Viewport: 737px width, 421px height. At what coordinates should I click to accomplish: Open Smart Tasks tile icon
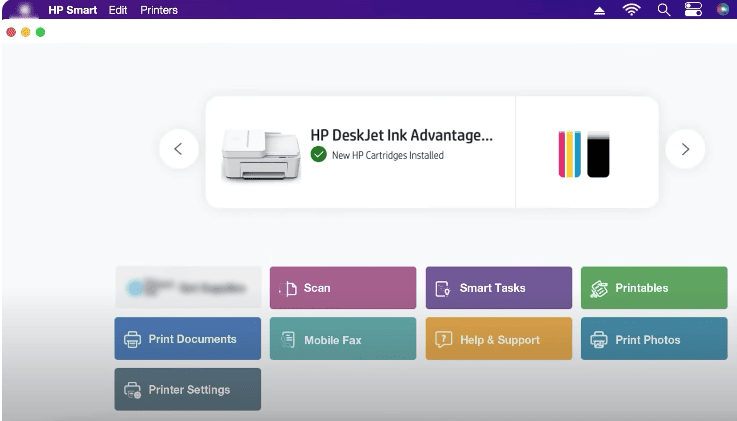pyautogui.click(x=443, y=288)
